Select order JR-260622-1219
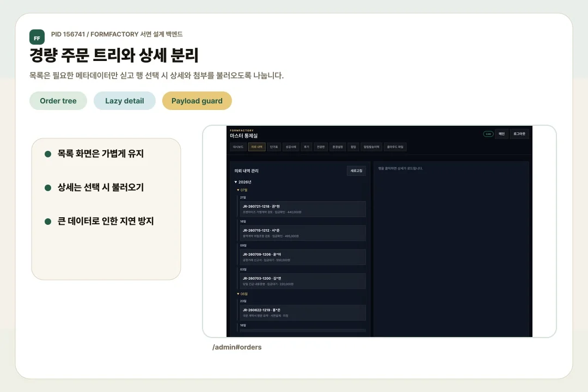 point(303,313)
